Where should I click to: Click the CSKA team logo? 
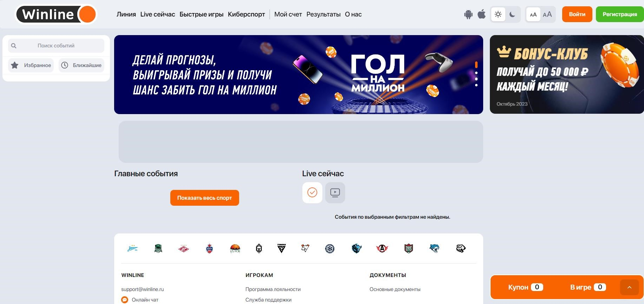tap(209, 249)
